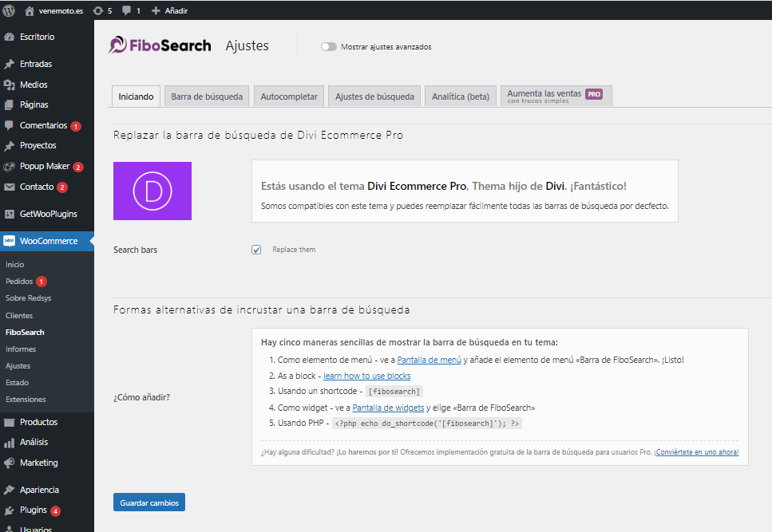Click the Proyectos pin icon
The width and height of the screenshot is (772, 532).
tap(9, 145)
